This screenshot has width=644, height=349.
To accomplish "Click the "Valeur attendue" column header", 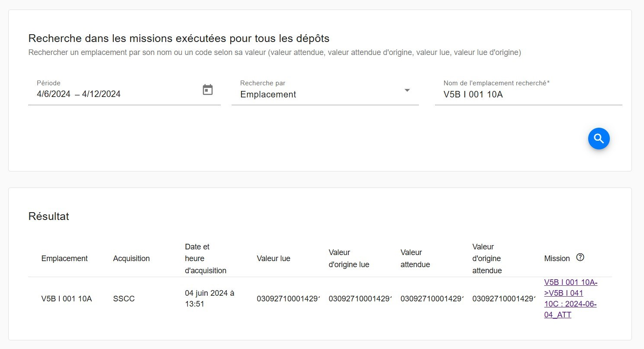I will [x=415, y=259].
